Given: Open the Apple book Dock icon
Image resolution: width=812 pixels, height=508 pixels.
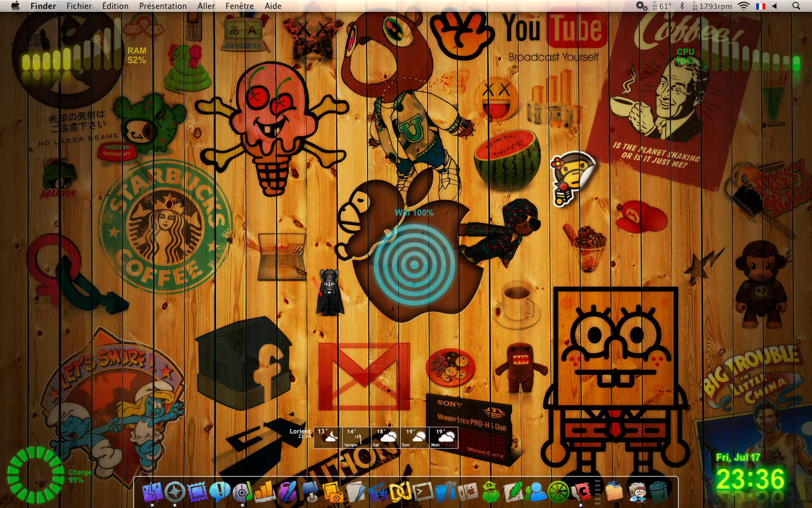Looking at the screenshot, I should point(468,492).
